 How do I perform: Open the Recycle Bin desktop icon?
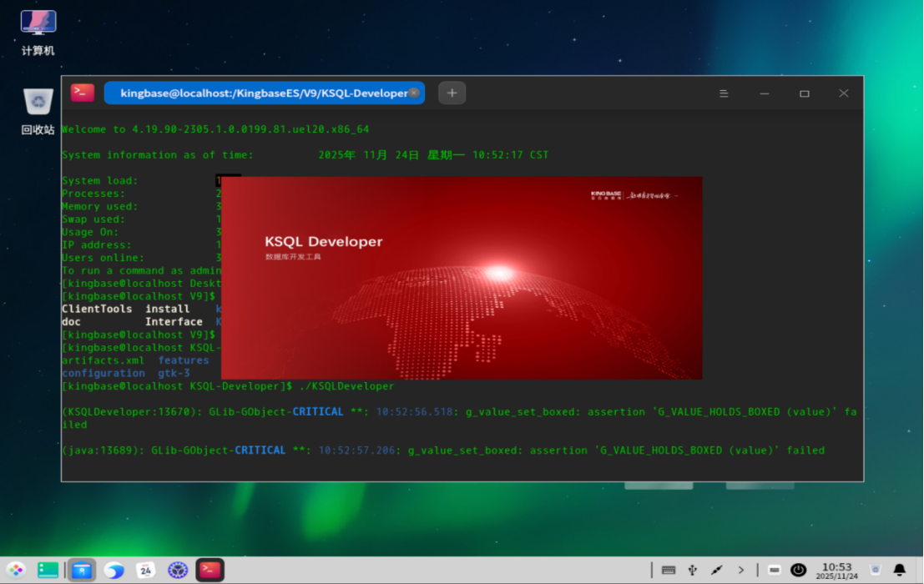38,112
